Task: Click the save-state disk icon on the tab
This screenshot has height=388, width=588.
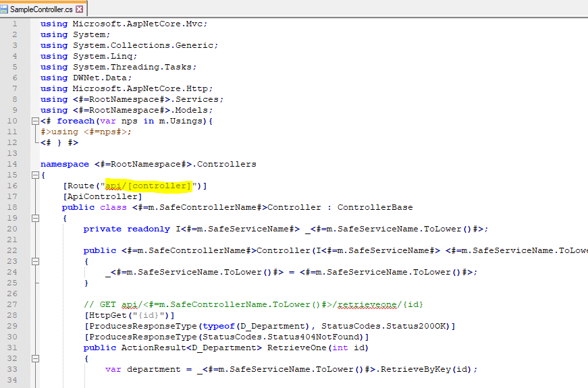Action: pyautogui.click(x=5, y=9)
